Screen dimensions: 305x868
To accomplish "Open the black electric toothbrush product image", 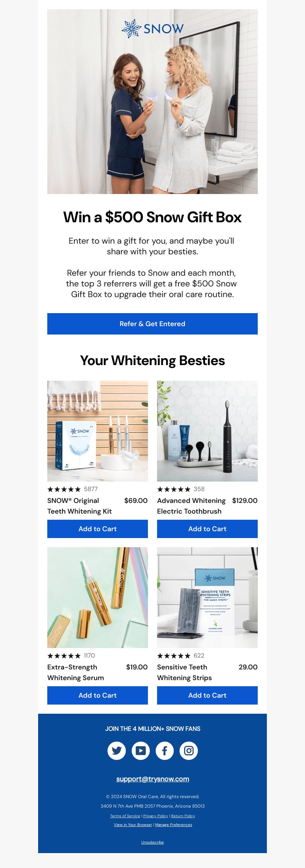I will click(207, 431).
